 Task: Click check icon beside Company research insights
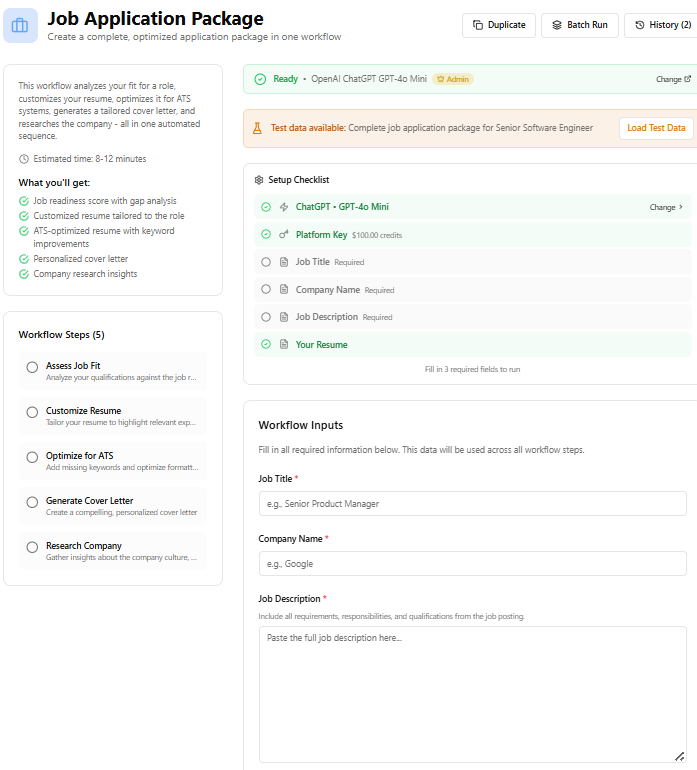(x=24, y=274)
